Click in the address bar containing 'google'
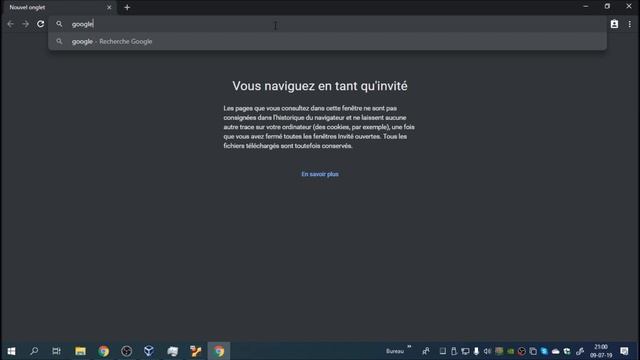Screen dimensions: 640x360 pos(327,24)
